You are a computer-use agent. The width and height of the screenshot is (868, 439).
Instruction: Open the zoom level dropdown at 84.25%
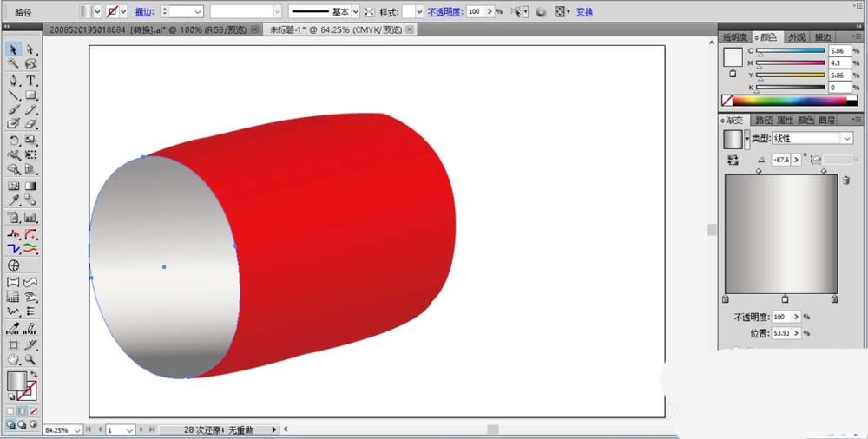tap(78, 429)
